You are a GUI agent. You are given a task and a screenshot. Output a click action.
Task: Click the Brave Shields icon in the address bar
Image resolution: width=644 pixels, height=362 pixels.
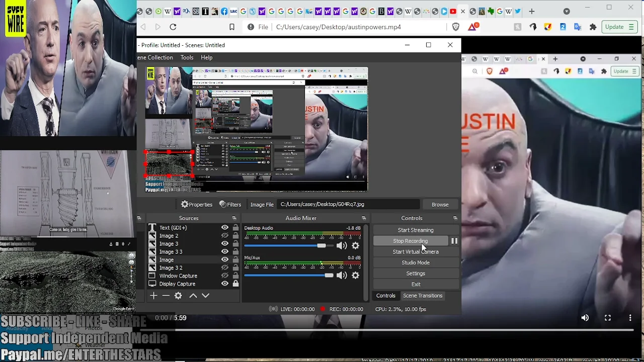pos(456,27)
